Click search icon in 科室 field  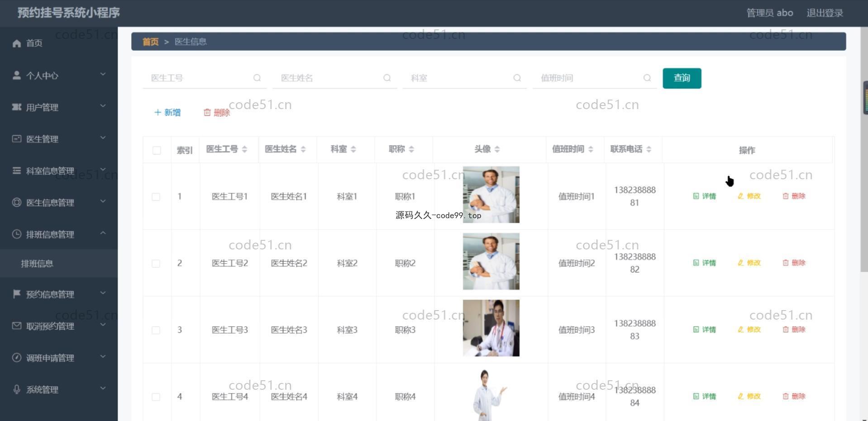517,78
